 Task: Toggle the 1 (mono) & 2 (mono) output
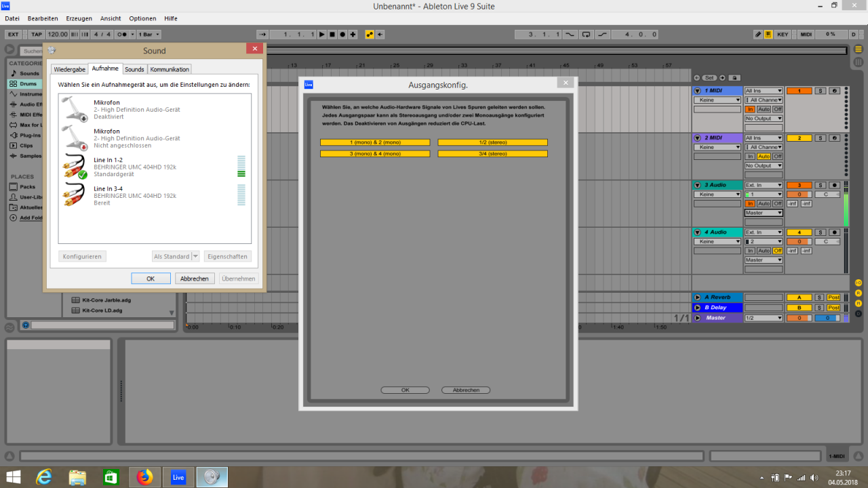tap(375, 142)
